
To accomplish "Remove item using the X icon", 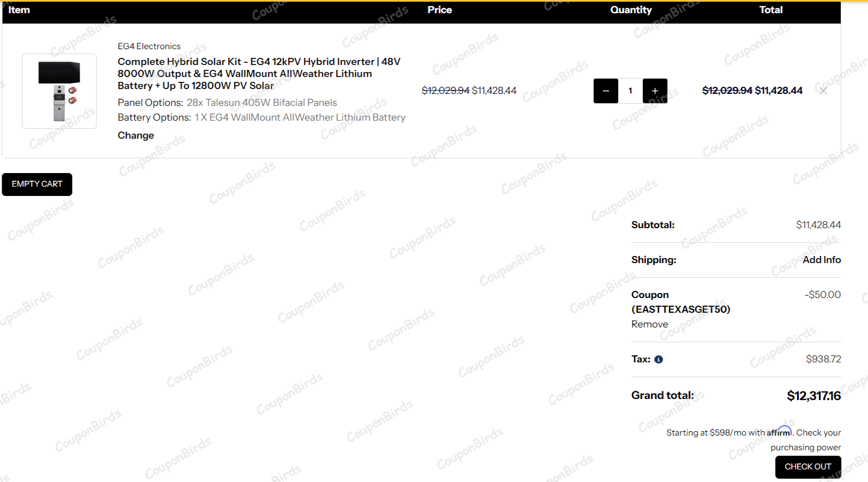I will 823,91.
